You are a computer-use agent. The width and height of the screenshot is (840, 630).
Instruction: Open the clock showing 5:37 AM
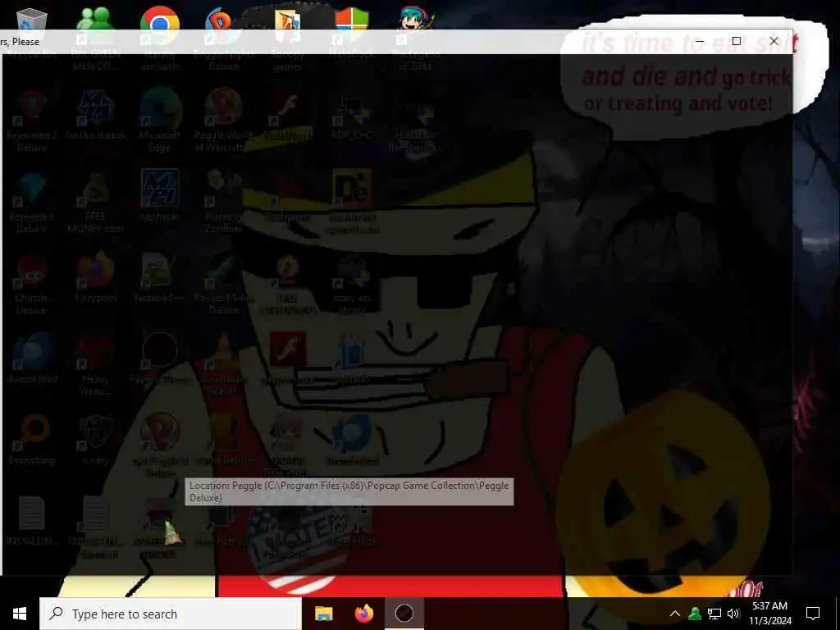click(769, 614)
